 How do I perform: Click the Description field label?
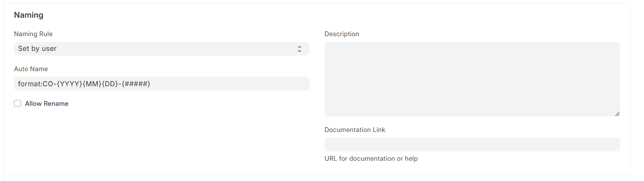[342, 34]
